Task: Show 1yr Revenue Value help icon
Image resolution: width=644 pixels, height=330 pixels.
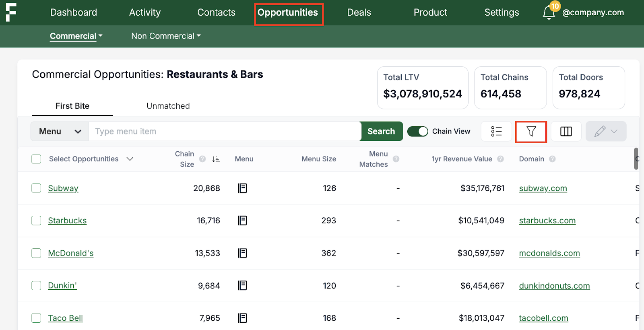Action: pos(500,159)
